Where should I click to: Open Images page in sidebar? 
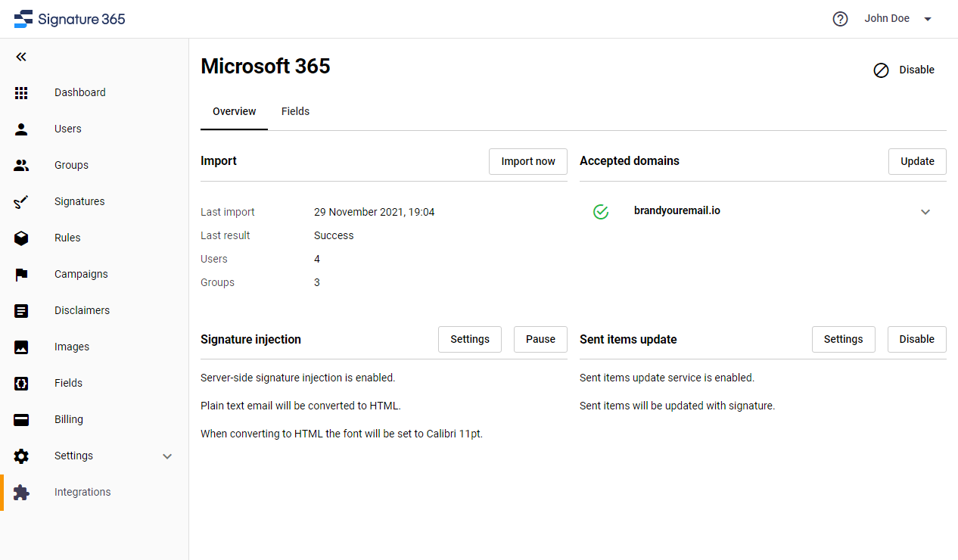point(72,347)
